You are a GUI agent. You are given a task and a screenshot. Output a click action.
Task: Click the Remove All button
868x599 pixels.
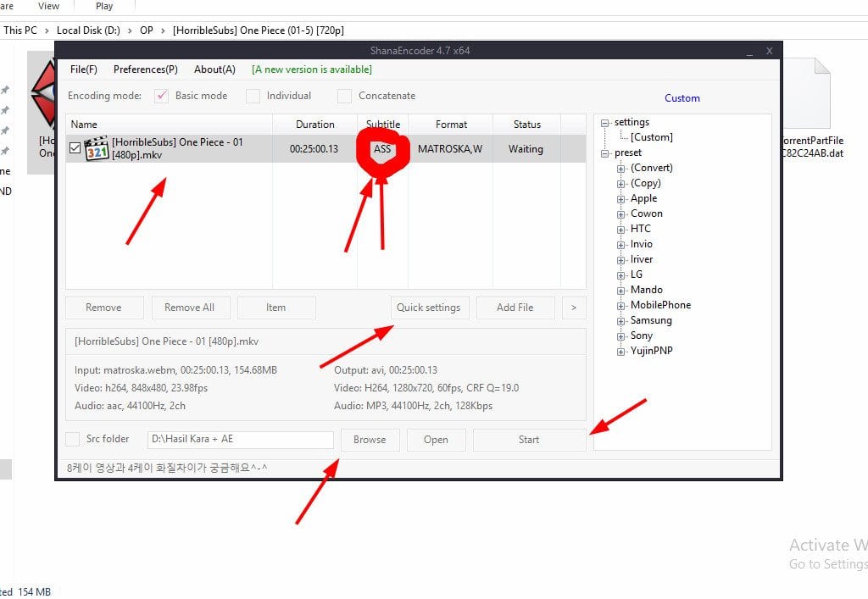[190, 308]
